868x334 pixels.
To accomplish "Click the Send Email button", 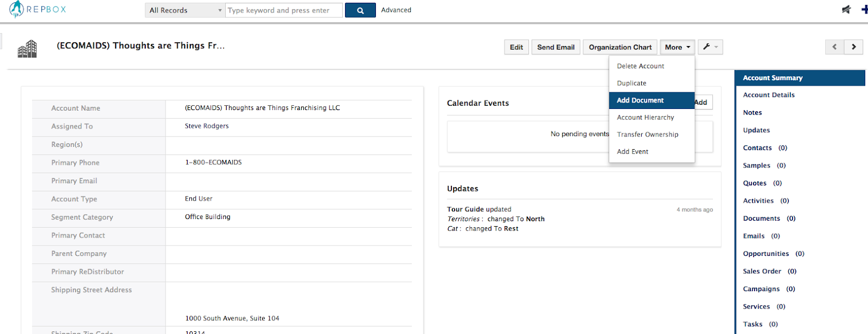I will (x=556, y=47).
